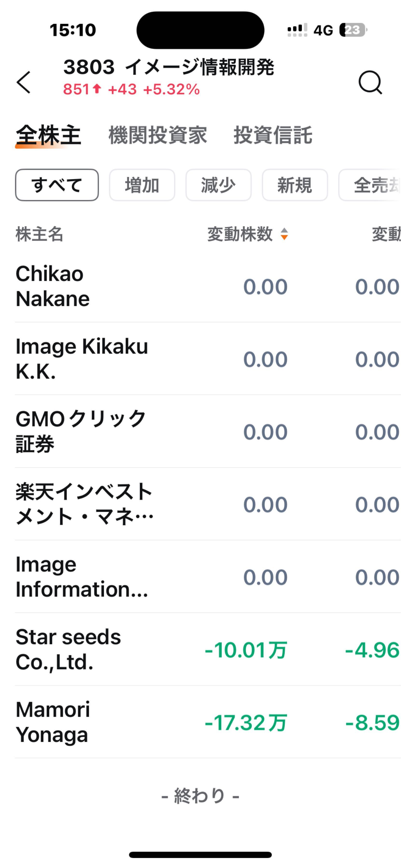401x868 pixels.
Task: Toggle the 減少 filter chip
Action: click(x=218, y=185)
